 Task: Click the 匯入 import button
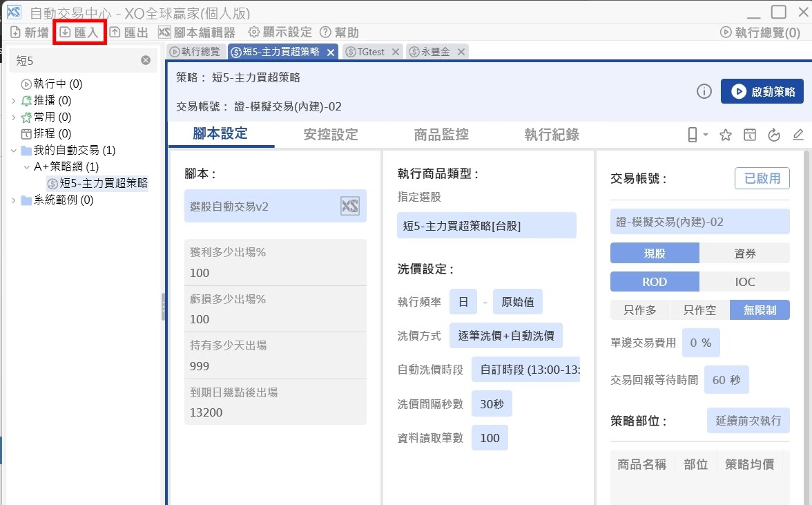tap(79, 32)
